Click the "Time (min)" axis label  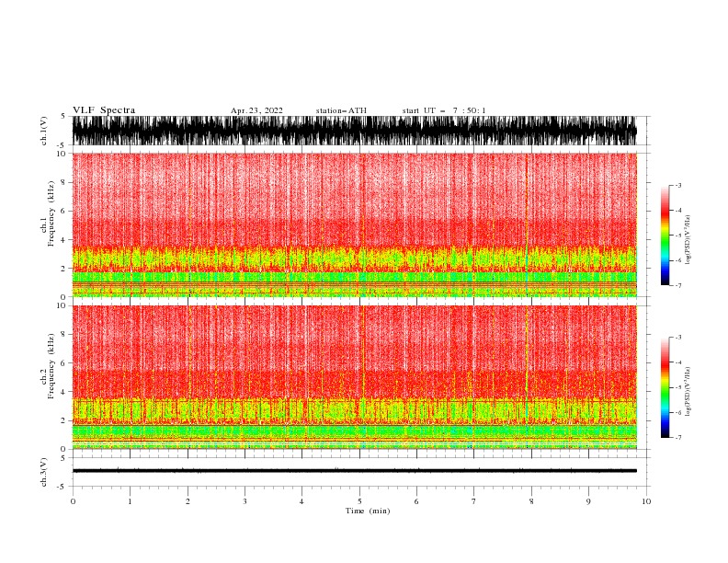368,511
